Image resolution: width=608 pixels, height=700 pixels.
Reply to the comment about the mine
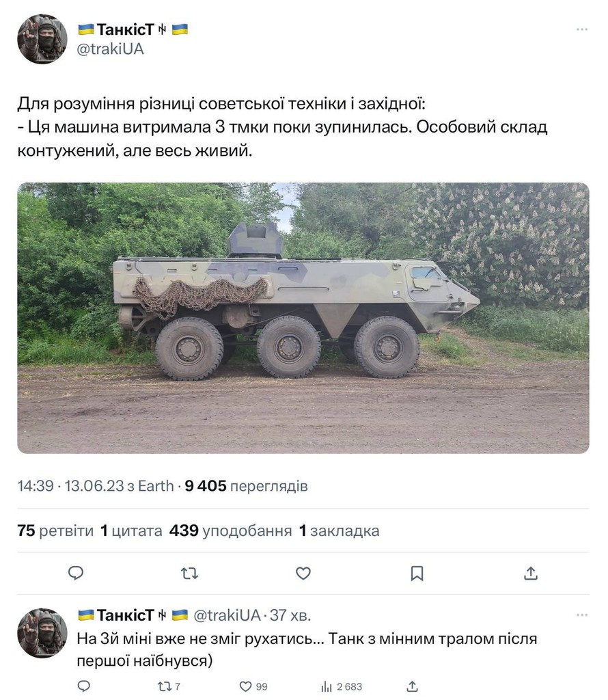[x=83, y=686]
